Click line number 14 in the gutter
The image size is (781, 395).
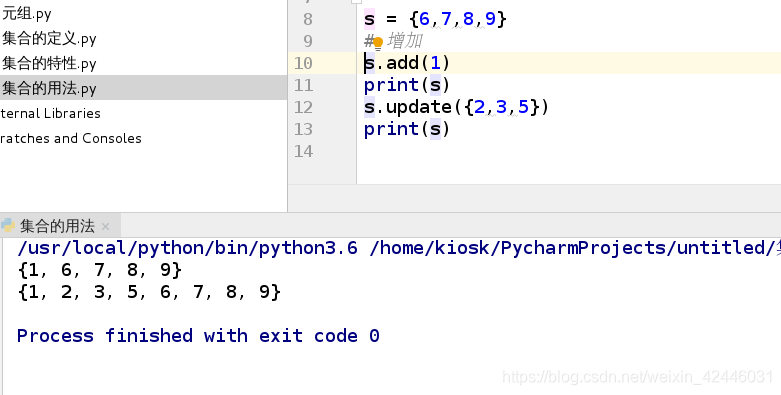pyautogui.click(x=303, y=151)
